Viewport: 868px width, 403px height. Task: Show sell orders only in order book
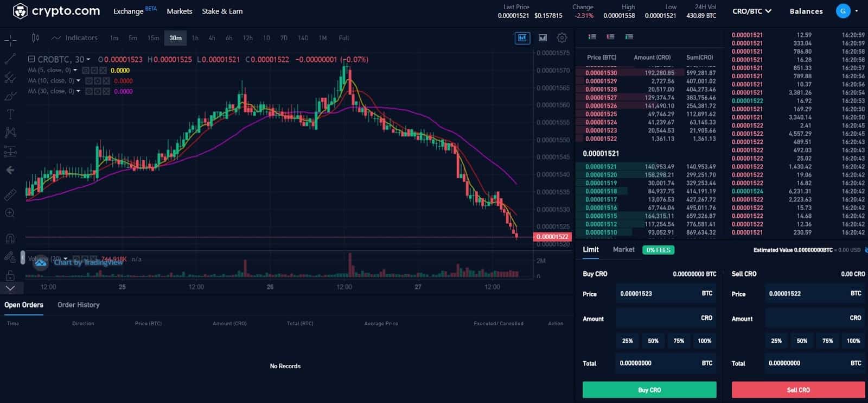point(610,37)
